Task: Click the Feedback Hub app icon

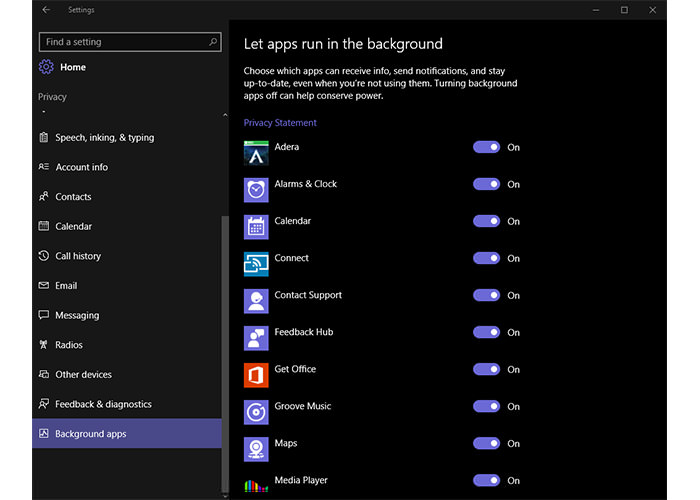Action: tap(256, 338)
